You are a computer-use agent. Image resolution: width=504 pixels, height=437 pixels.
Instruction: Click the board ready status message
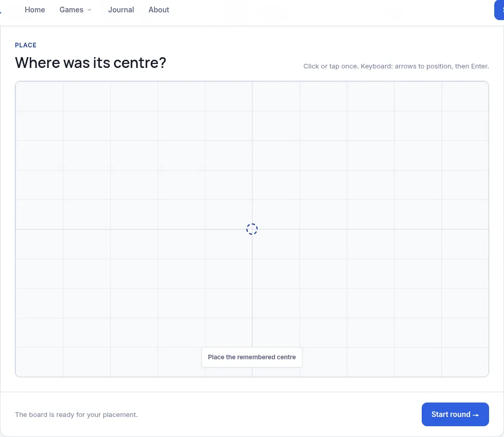76,414
